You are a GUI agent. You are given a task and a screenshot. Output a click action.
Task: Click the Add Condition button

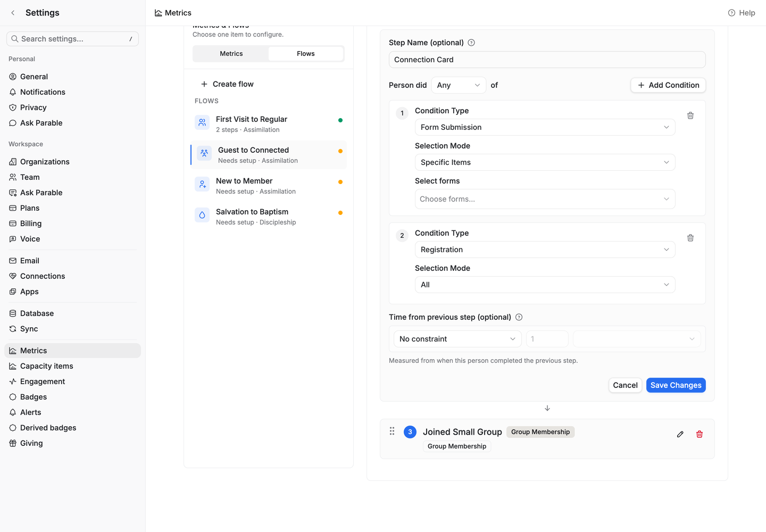(x=668, y=85)
